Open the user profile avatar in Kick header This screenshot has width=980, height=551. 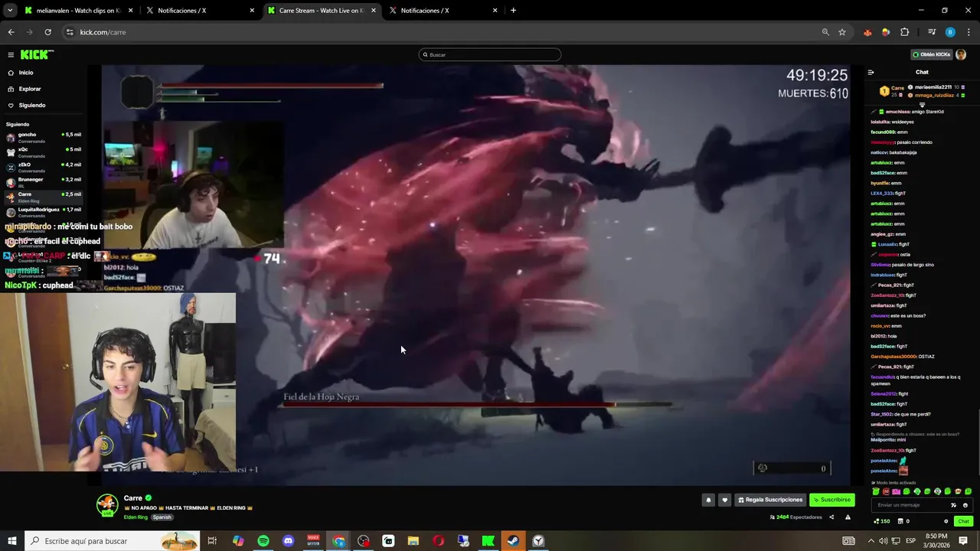pyautogui.click(x=961, y=54)
